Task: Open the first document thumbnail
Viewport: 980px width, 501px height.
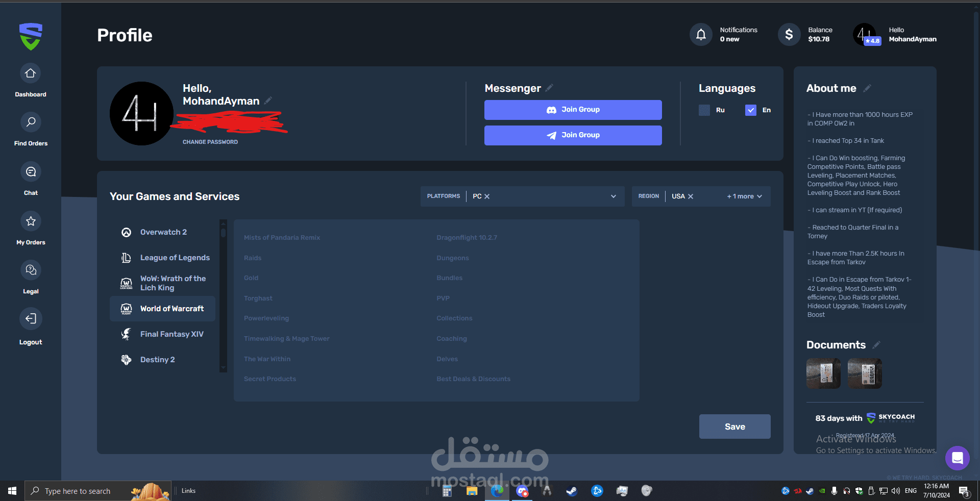Action: (823, 373)
